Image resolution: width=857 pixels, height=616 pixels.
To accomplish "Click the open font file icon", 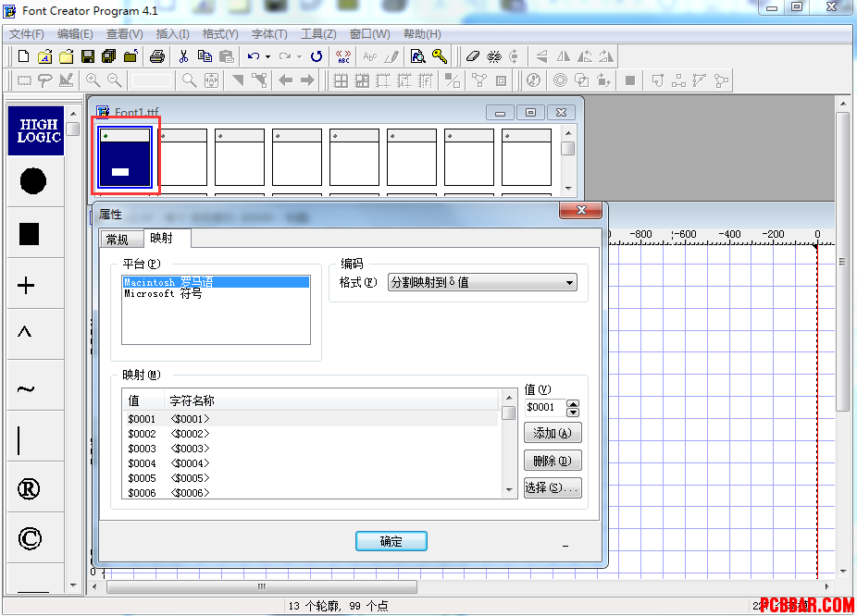I will pos(44,56).
